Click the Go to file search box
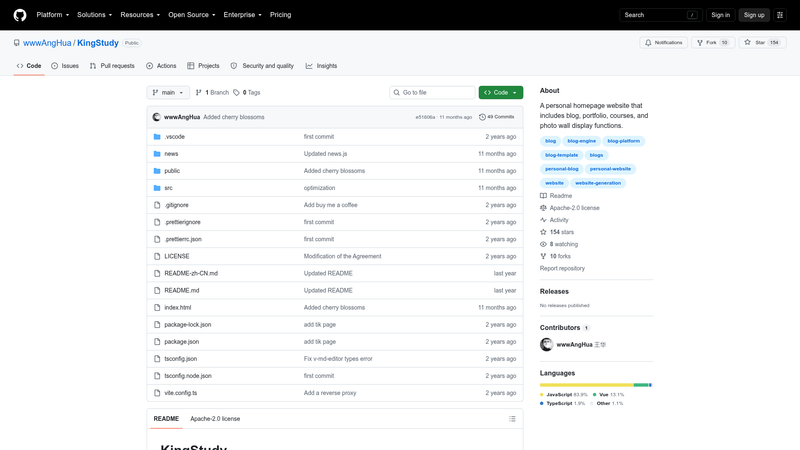Image resolution: width=800 pixels, height=450 pixels. tap(432, 92)
